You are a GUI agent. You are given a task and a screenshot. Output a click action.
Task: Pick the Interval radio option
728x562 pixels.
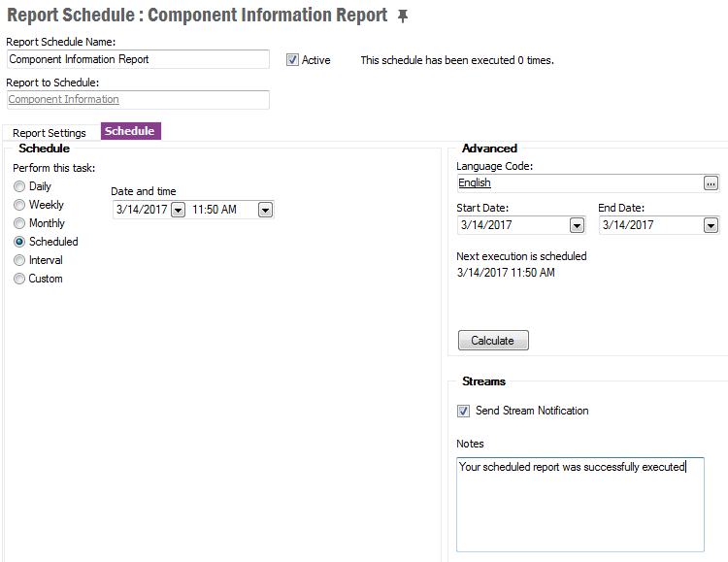(19, 260)
